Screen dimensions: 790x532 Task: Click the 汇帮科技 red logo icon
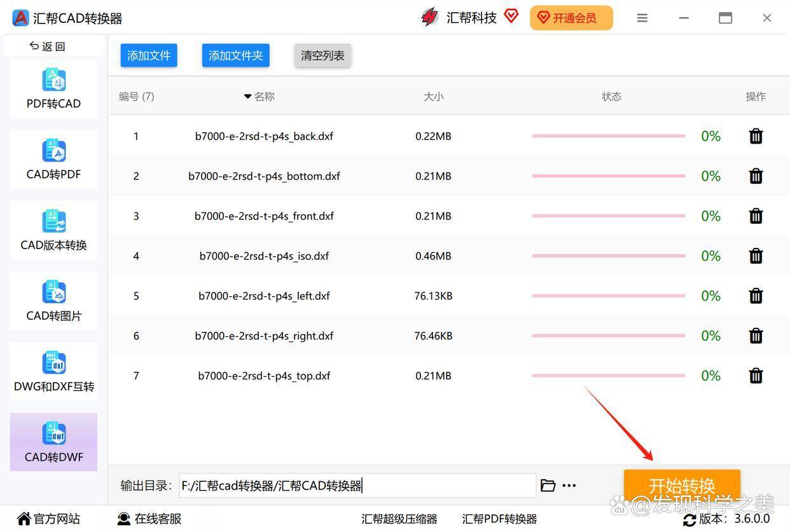point(430,17)
